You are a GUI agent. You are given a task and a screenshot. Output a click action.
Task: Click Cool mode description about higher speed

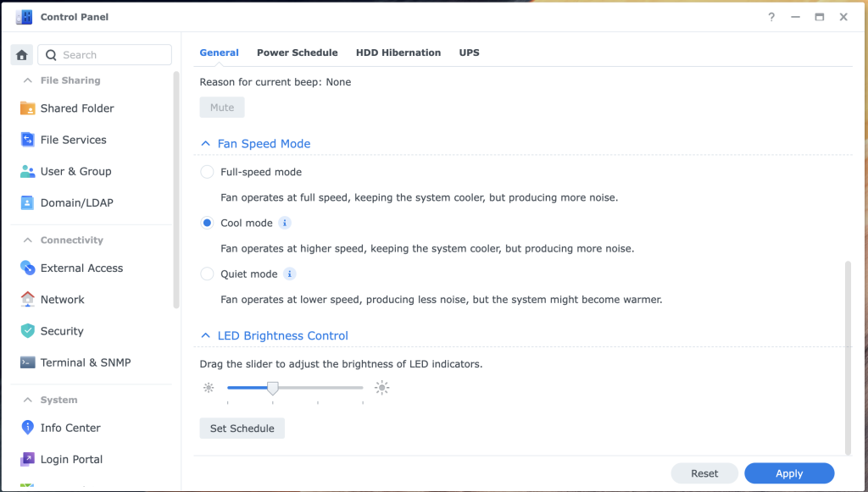click(427, 248)
